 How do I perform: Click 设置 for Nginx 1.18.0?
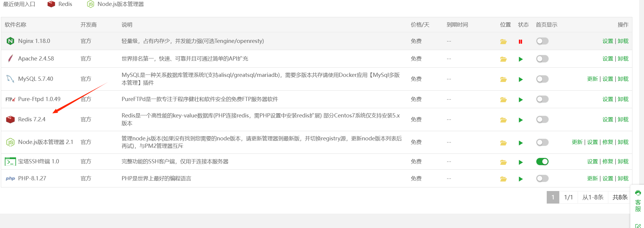pos(608,41)
